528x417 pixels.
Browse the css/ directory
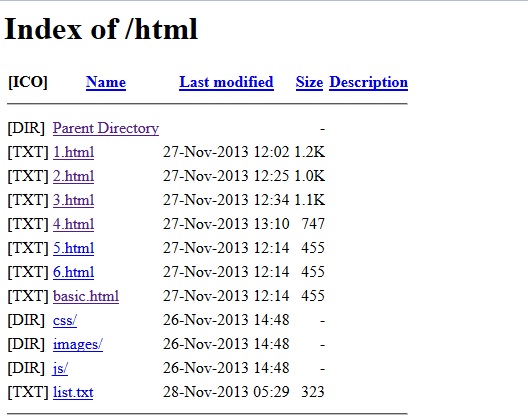coord(65,320)
